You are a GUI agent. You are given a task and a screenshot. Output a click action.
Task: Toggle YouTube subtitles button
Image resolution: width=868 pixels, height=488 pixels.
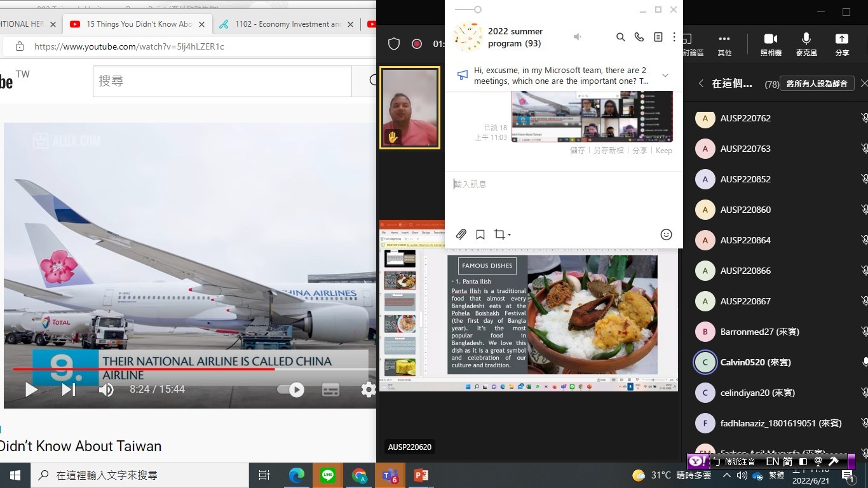click(x=331, y=390)
